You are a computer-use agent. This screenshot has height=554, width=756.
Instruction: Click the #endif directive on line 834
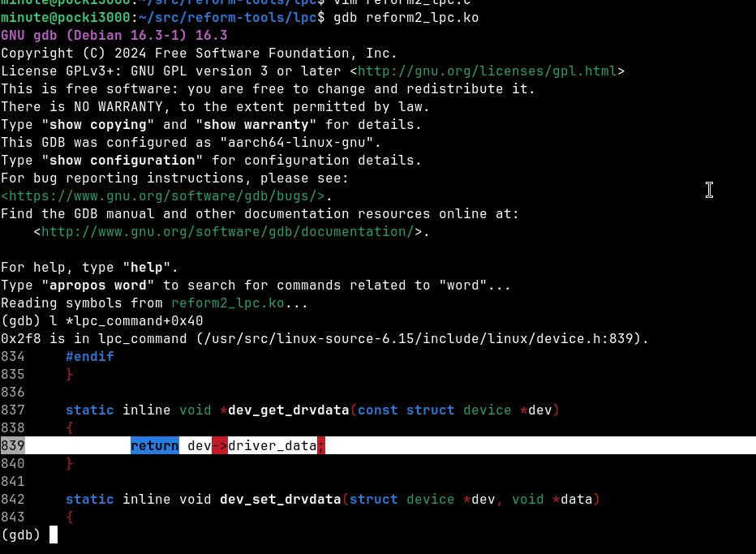[90, 356]
